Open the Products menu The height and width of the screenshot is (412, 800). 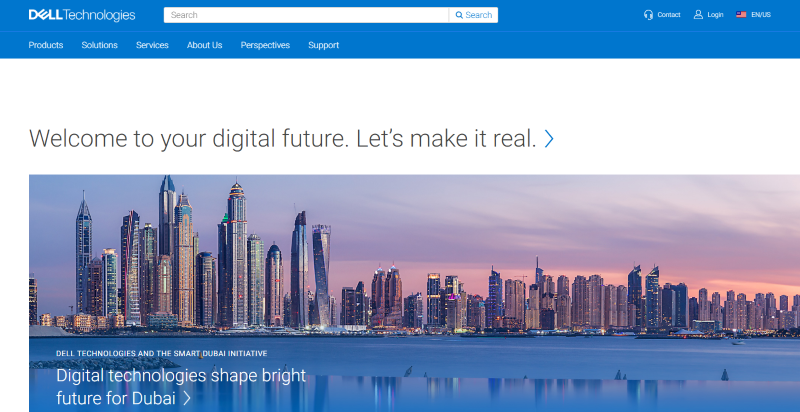(x=46, y=45)
